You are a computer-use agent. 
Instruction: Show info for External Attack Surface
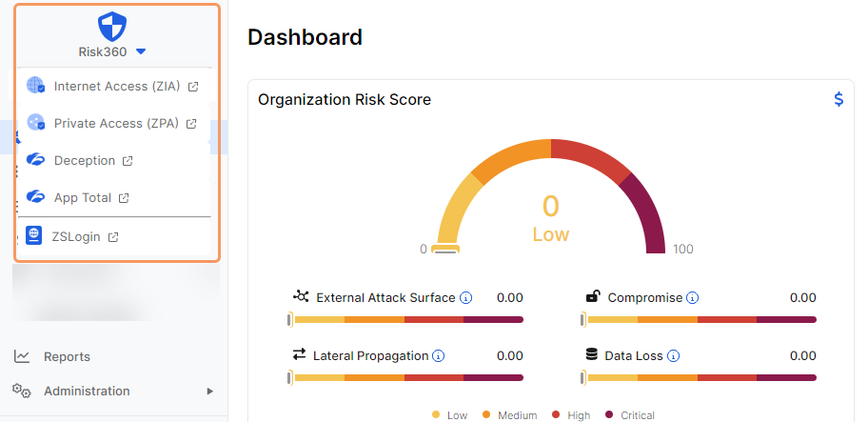coord(466,298)
